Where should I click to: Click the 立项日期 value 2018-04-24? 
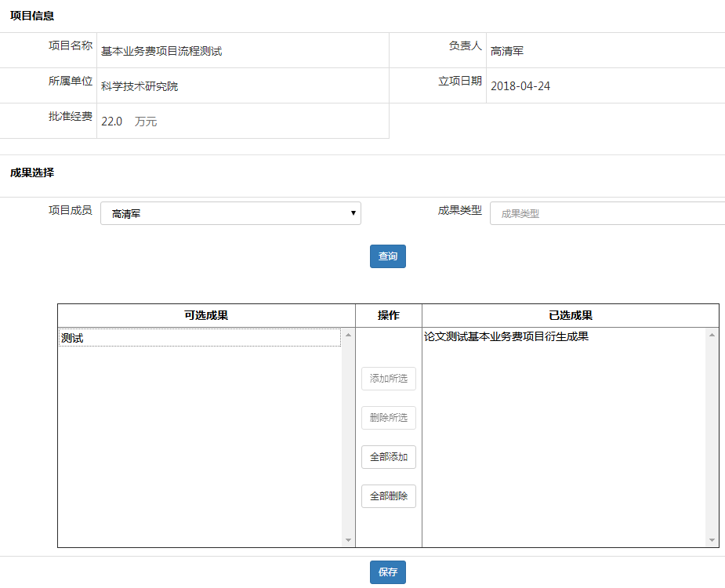pos(520,86)
